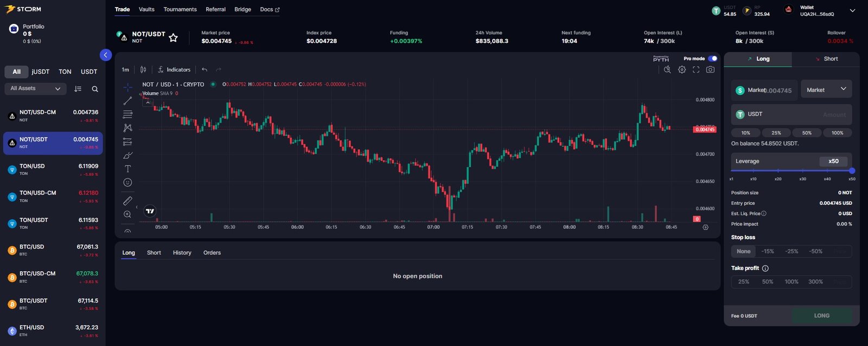Set stop loss to -25%
This screenshot has height=346, width=868.
pos(792,252)
